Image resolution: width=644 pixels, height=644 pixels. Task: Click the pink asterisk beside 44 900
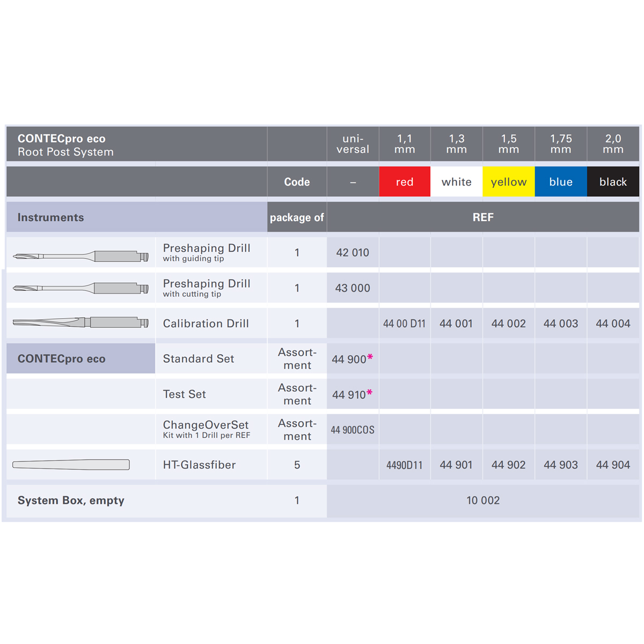pos(370,357)
